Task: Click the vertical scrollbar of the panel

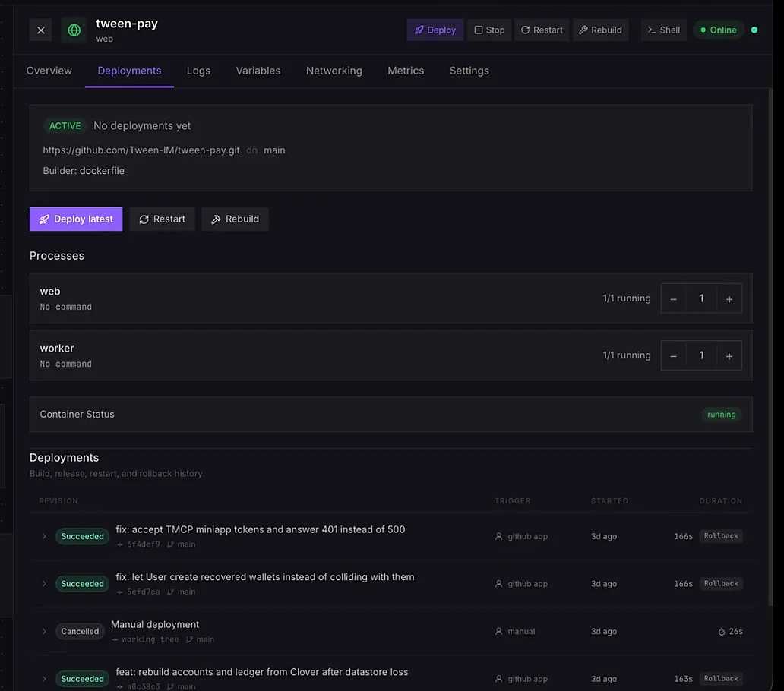Action: 770,347
